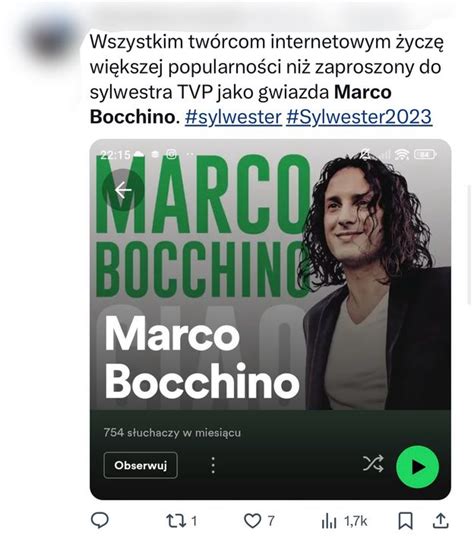
Task: Bookmark the tweet
Action: point(406,521)
